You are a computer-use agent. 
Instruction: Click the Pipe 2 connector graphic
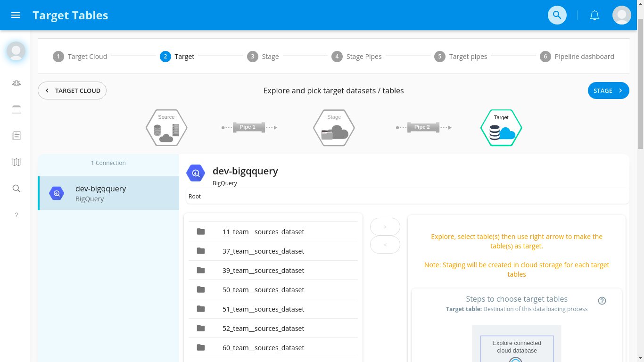(424, 127)
